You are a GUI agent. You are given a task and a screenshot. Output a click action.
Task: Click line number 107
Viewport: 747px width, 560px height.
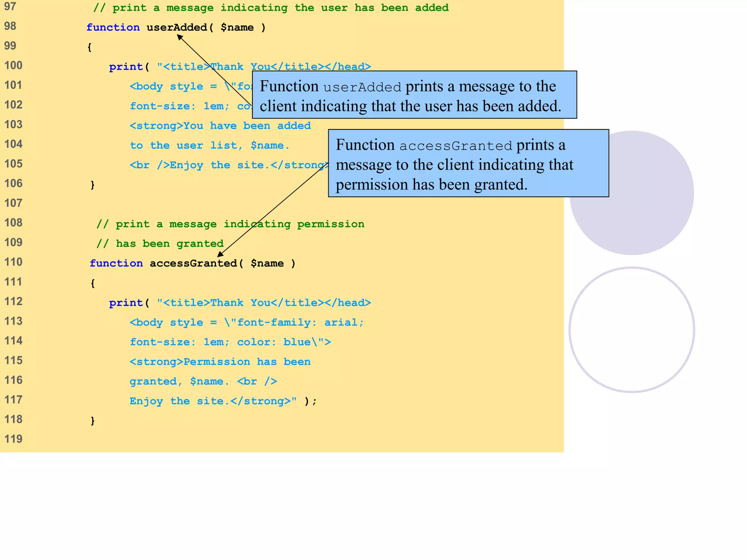pos(13,203)
